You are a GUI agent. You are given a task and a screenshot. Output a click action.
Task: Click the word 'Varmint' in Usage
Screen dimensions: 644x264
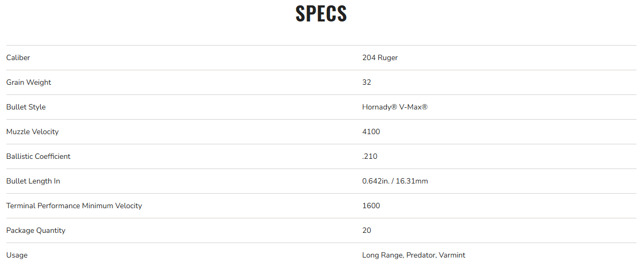(x=452, y=255)
